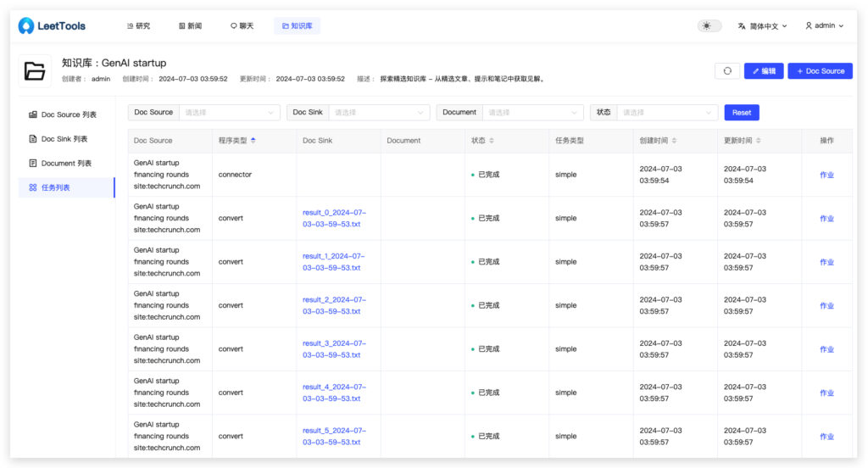Open the Document filter dropdown
The image size is (868, 468).
click(x=532, y=113)
